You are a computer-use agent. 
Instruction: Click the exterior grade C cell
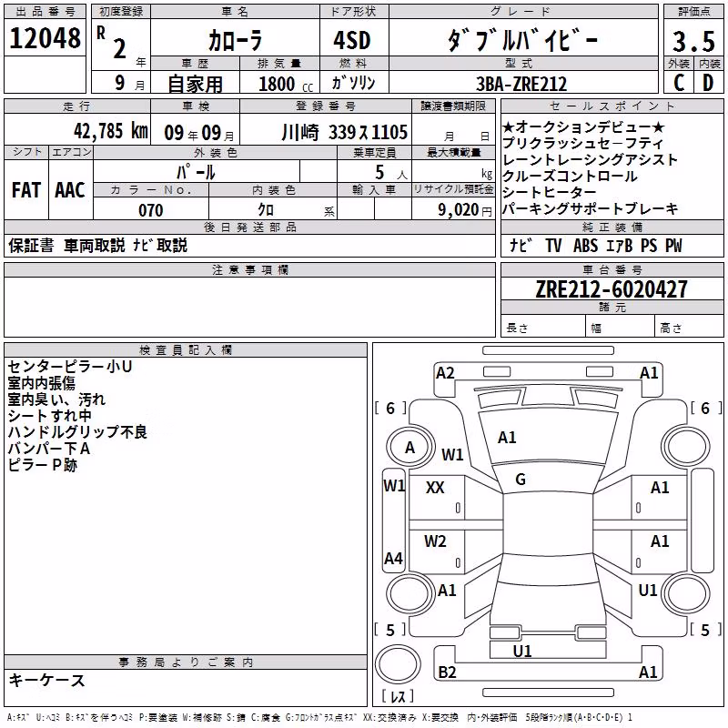pos(679,83)
